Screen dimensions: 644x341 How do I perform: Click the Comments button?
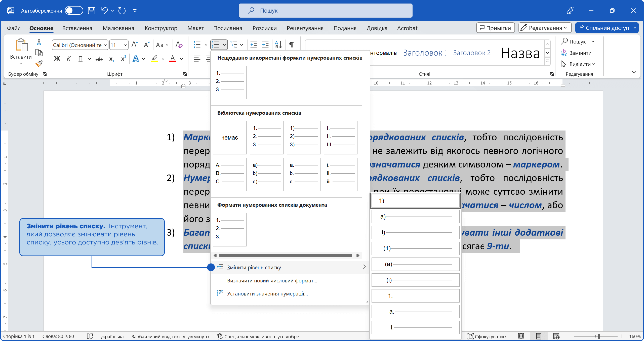tap(495, 28)
